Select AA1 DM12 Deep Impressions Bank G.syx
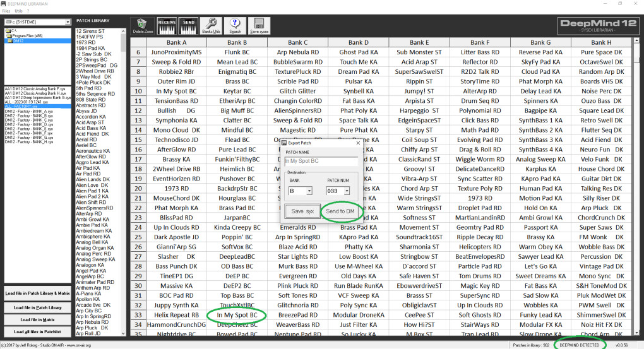 [37, 97]
